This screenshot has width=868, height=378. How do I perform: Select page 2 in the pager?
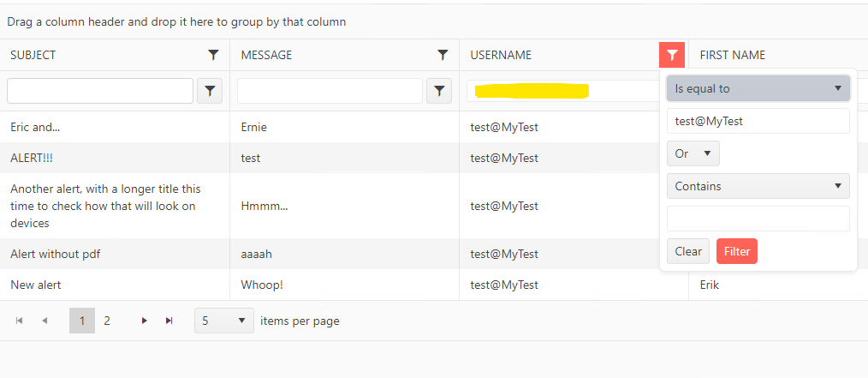107,321
